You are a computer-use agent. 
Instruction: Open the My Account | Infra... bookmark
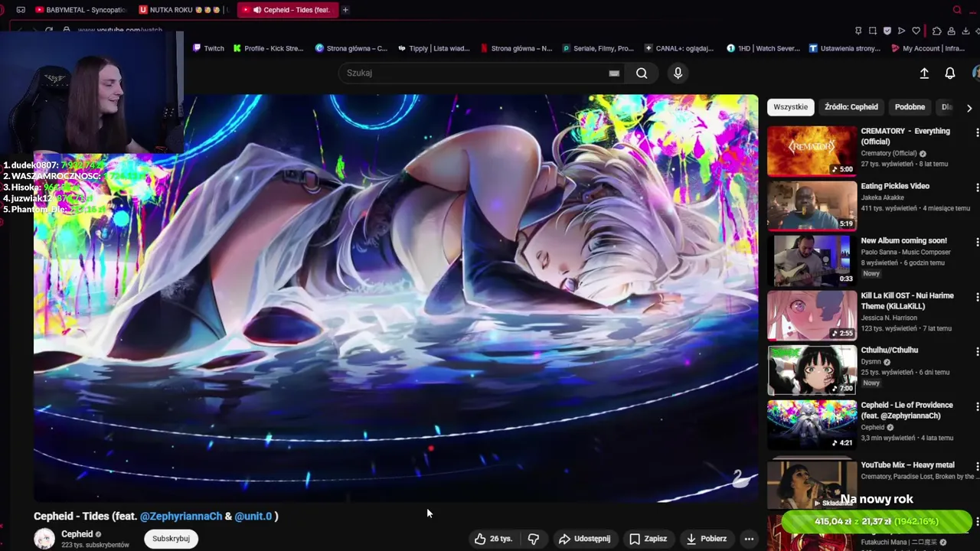928,48
